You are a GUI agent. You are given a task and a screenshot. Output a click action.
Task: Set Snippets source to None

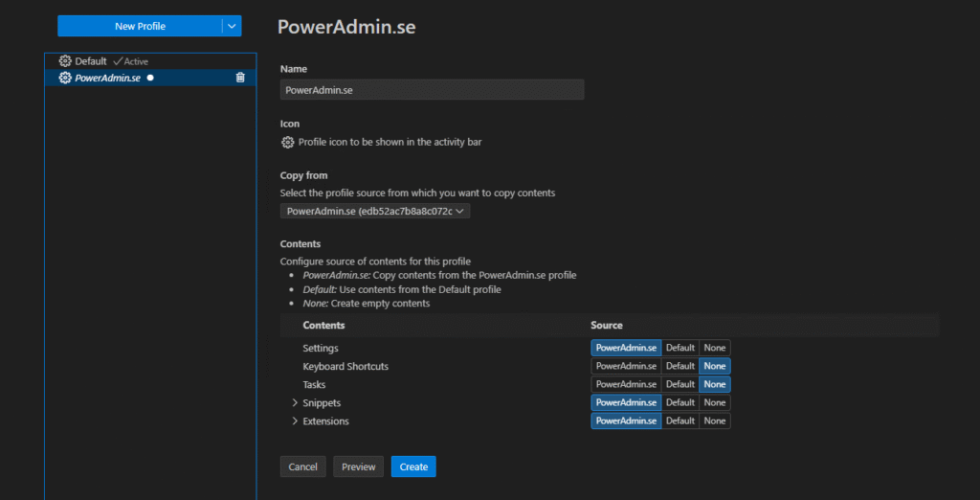tap(714, 402)
